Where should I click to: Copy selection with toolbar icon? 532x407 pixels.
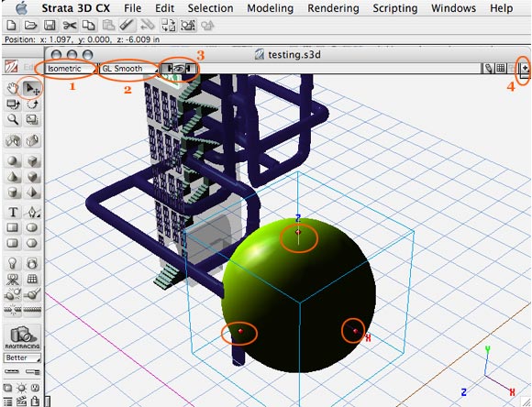pos(89,26)
